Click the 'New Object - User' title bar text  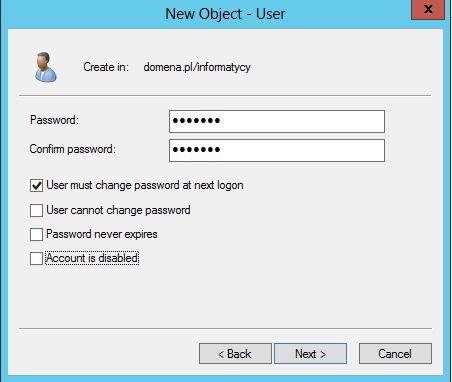click(x=225, y=14)
